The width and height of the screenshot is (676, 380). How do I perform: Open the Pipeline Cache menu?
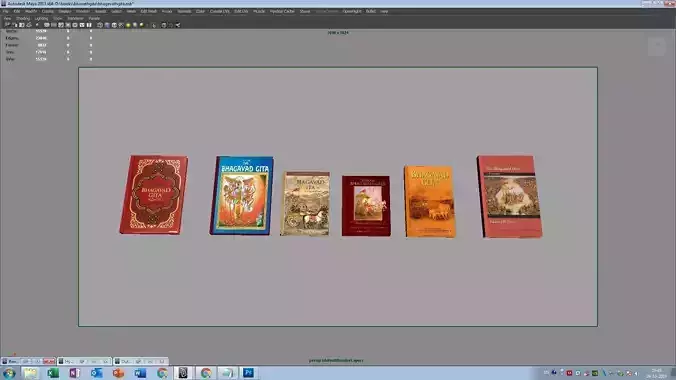[x=282, y=12]
